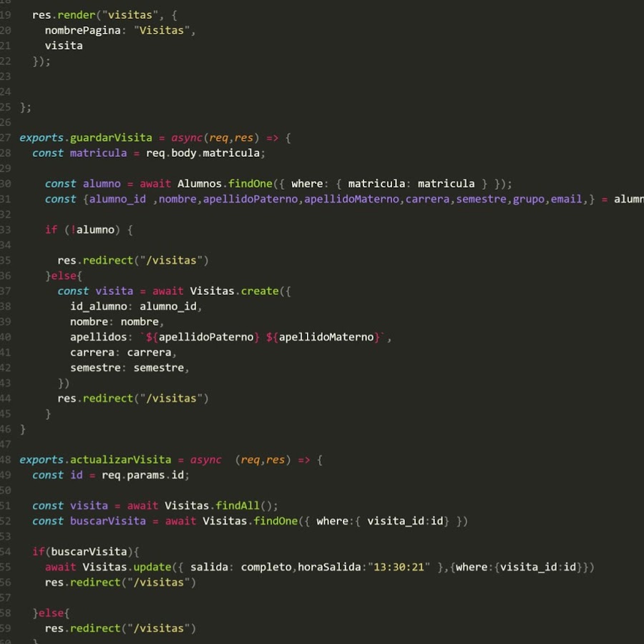This screenshot has width=644, height=644.
Task: Click apellidoPaterno in the destructuring on line 31
Action: tap(250, 199)
